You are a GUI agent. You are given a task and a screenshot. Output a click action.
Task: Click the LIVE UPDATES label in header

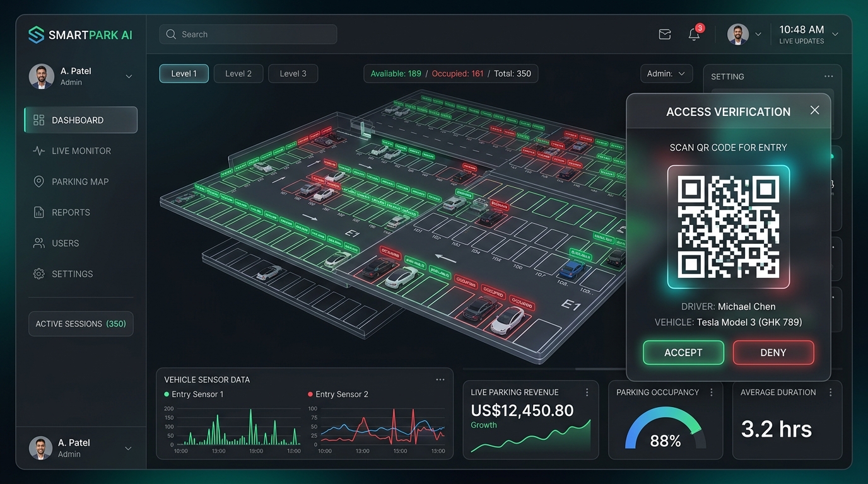coord(802,42)
